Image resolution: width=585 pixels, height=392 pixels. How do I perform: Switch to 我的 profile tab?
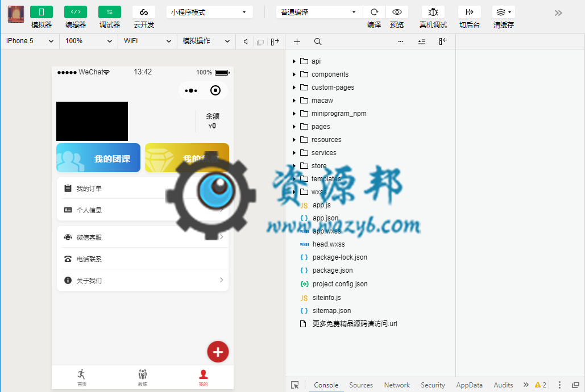[204, 377]
